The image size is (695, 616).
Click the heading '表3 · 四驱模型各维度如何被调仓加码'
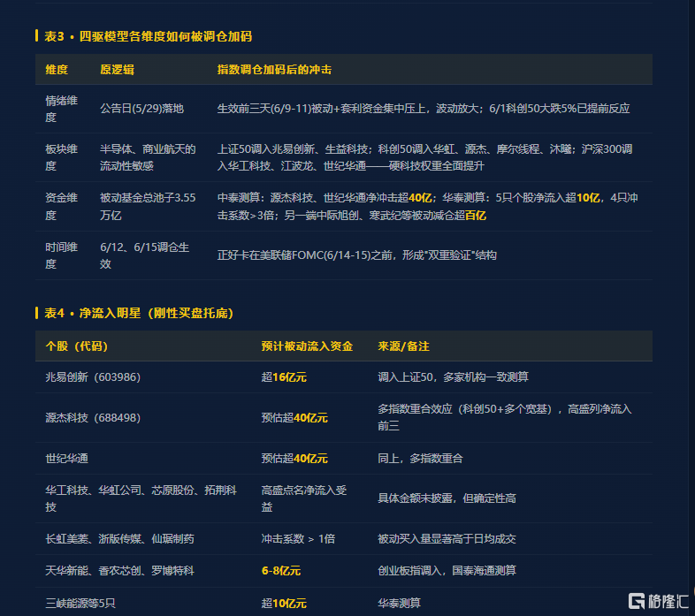pyautogui.click(x=148, y=36)
